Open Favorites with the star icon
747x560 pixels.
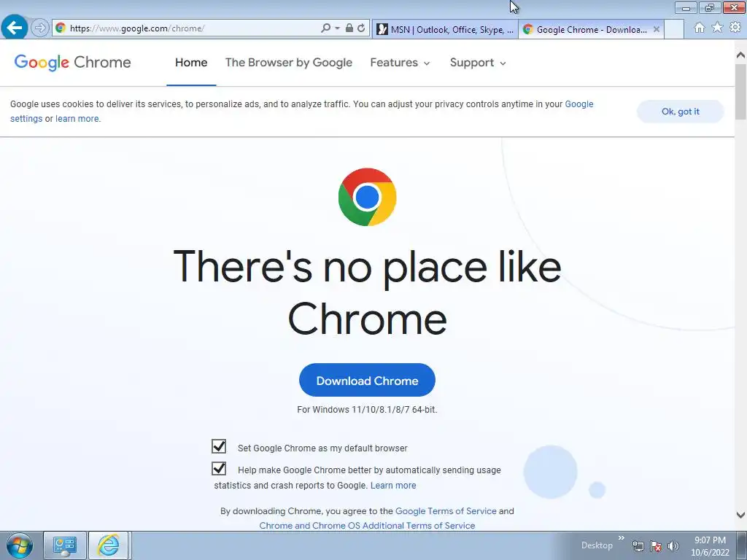click(718, 28)
